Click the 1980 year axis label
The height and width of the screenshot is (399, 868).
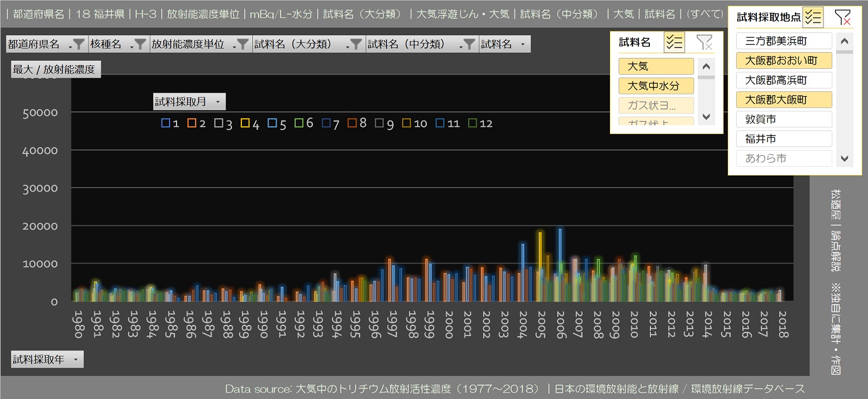coord(79,324)
